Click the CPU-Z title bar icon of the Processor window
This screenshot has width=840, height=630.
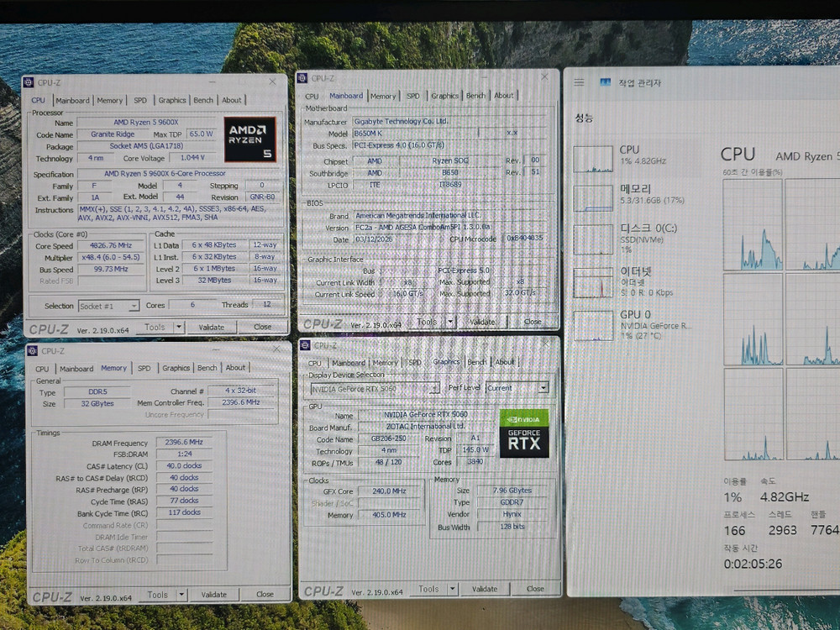click(29, 82)
